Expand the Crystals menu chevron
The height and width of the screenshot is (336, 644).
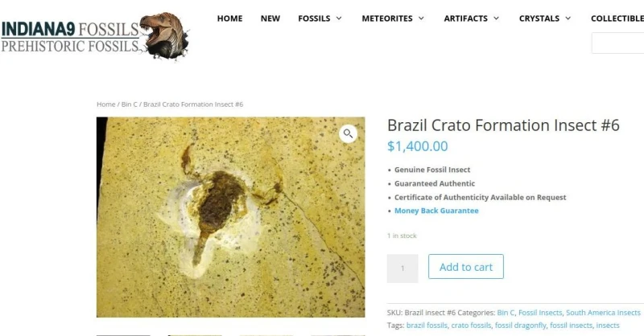[x=568, y=18]
